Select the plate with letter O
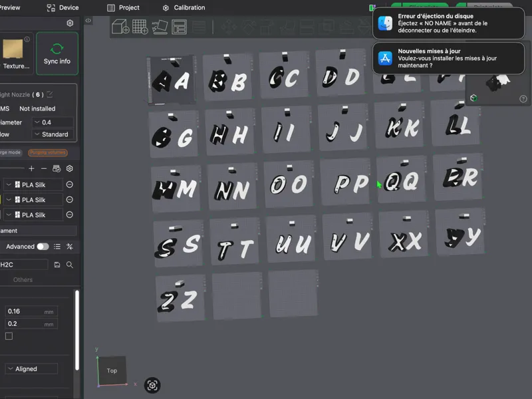The height and width of the screenshot is (399, 532). [288, 184]
